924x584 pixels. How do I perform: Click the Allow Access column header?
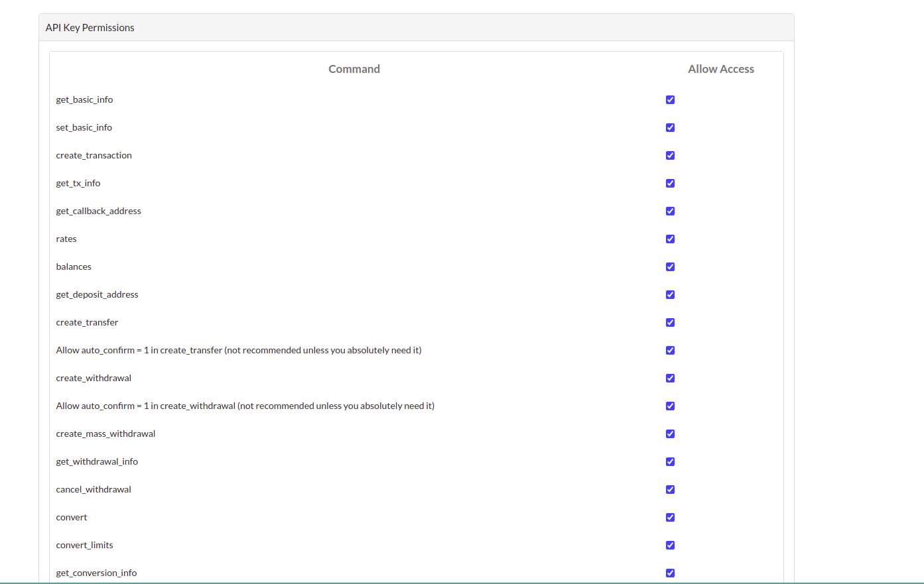coord(720,69)
